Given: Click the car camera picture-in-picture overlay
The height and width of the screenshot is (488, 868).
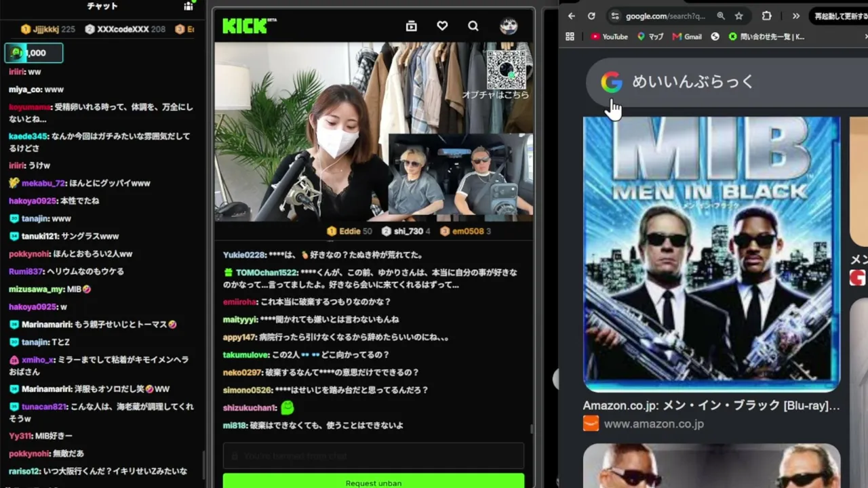Looking at the screenshot, I should point(460,174).
